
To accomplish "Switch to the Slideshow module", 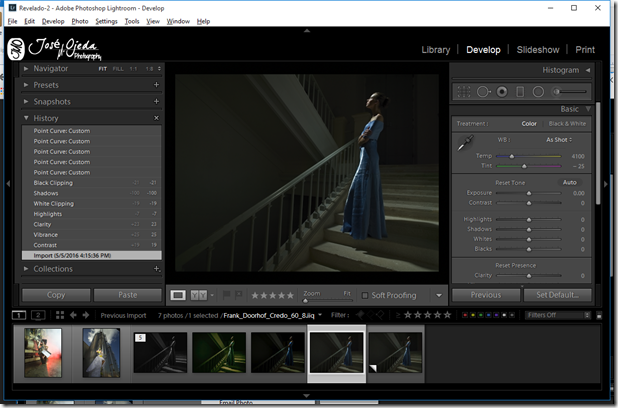I will click(x=538, y=50).
